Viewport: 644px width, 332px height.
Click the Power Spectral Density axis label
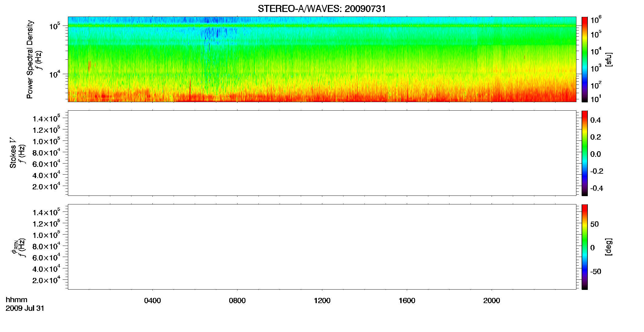pyautogui.click(x=30, y=59)
